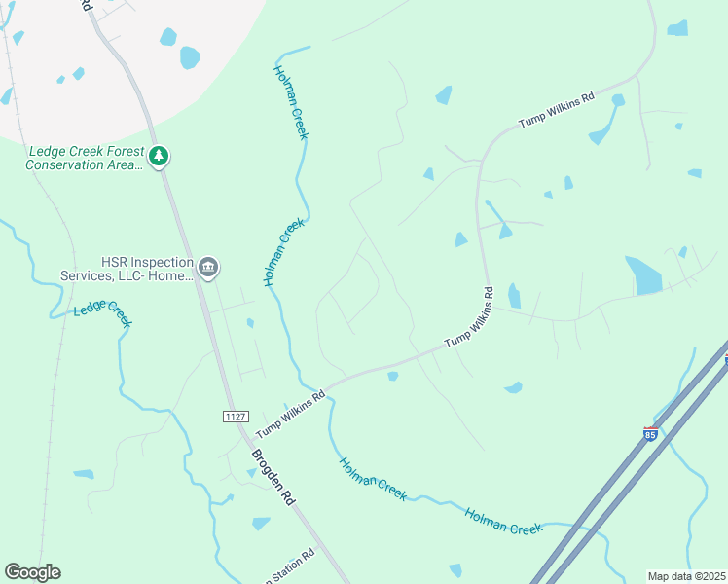Click the upper Tump Wilkins Rd label
Image resolution: width=728 pixels, height=584 pixels.
(557, 110)
